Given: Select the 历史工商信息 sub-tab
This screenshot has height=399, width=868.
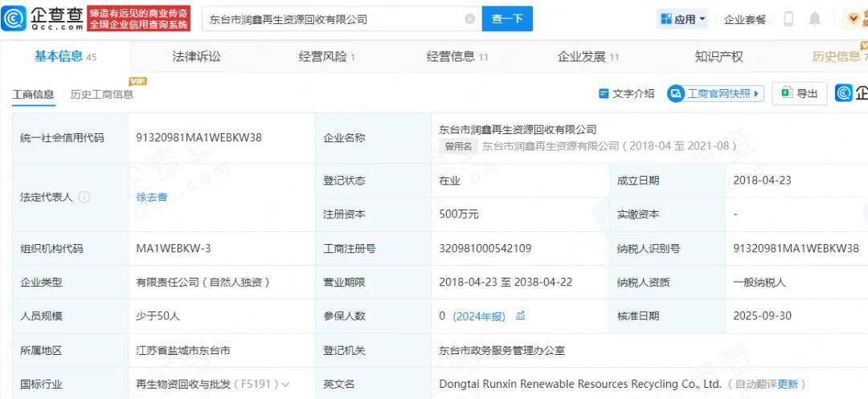Looking at the screenshot, I should coord(101,95).
